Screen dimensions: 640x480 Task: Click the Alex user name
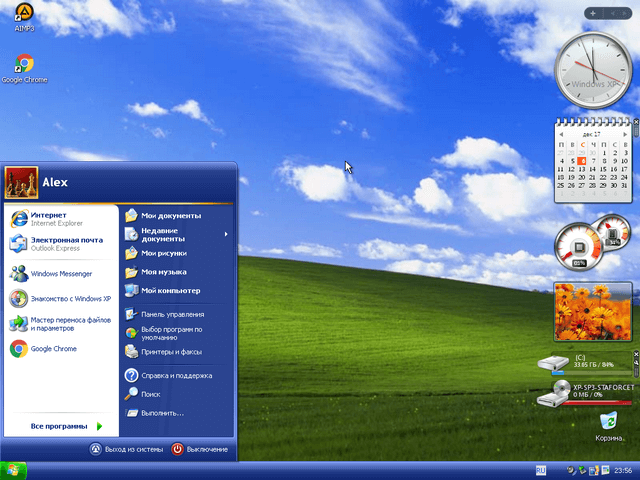pos(55,182)
